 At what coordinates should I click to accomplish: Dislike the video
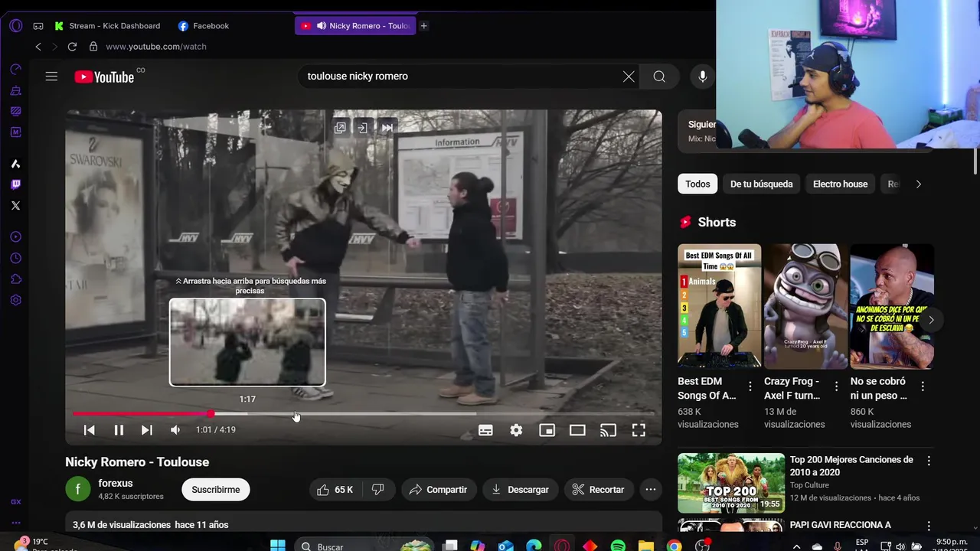point(378,490)
